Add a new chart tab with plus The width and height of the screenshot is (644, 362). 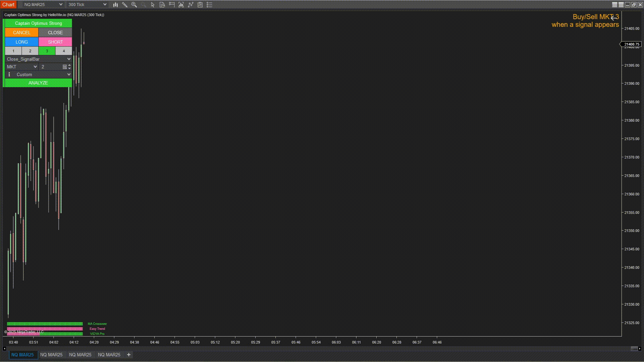[128, 355]
